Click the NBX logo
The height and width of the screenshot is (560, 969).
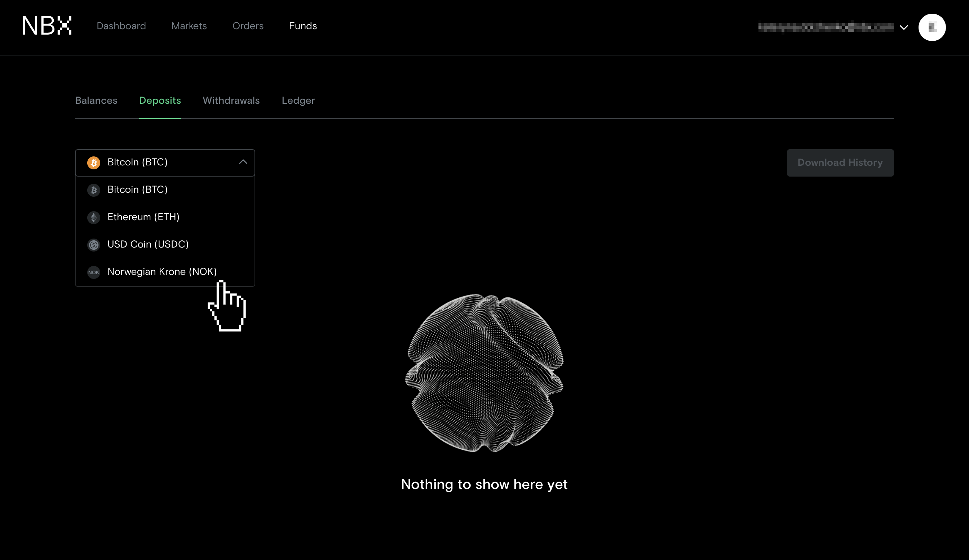[47, 26]
